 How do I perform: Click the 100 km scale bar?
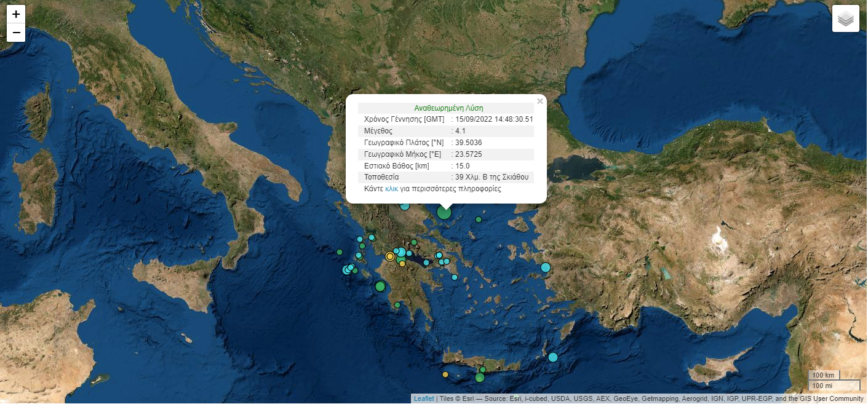pyautogui.click(x=823, y=375)
